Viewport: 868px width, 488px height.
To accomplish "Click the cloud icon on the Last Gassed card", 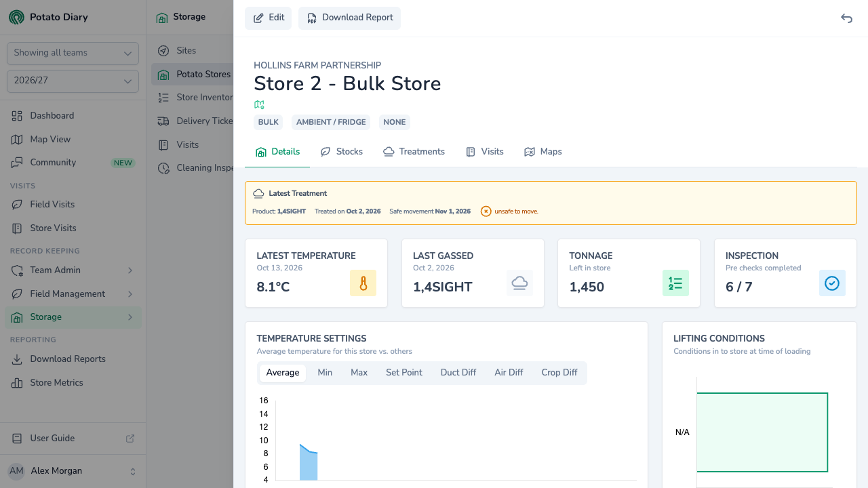I will pos(519,283).
